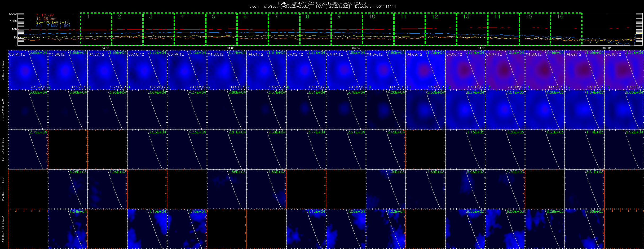The image size is (644, 249).
Task: Open the 50-100 keV panel labeled 1.04E+04
Action: click(x=68, y=229)
